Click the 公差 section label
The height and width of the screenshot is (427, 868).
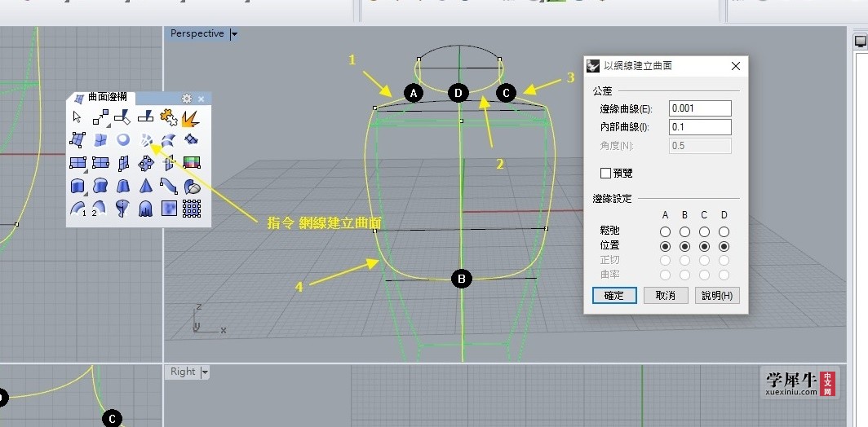click(x=602, y=90)
